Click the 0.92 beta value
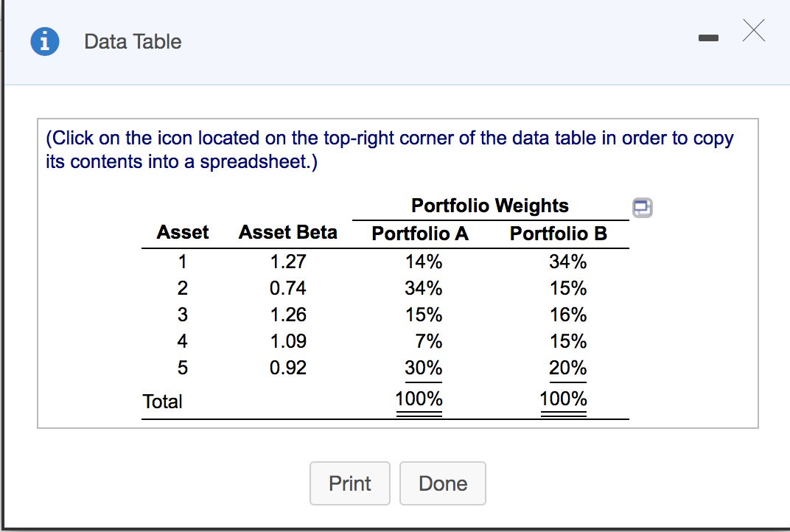This screenshot has width=790, height=532. click(x=287, y=368)
